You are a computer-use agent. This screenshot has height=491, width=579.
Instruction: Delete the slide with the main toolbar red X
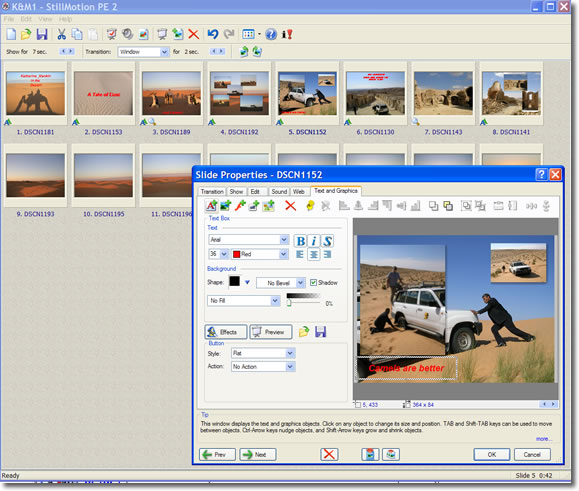[193, 34]
